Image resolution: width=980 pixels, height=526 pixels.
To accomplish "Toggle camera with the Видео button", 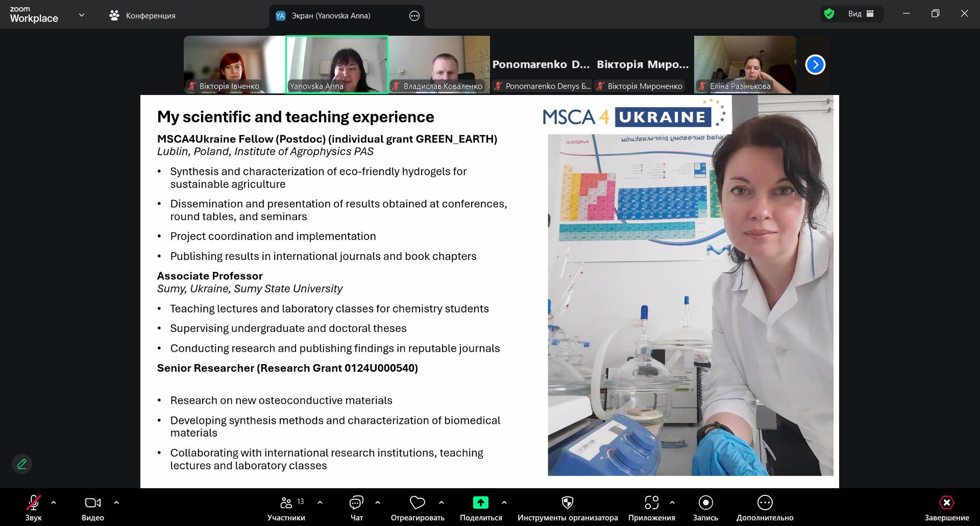I will tap(92, 503).
